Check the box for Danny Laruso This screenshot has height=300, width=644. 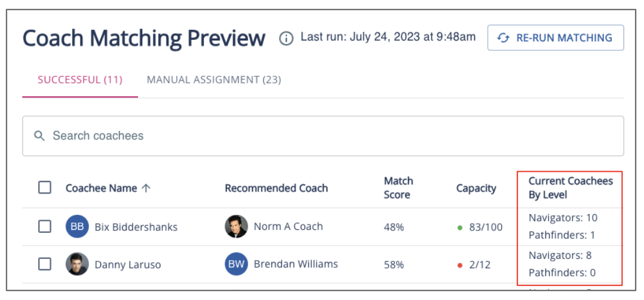(x=45, y=264)
